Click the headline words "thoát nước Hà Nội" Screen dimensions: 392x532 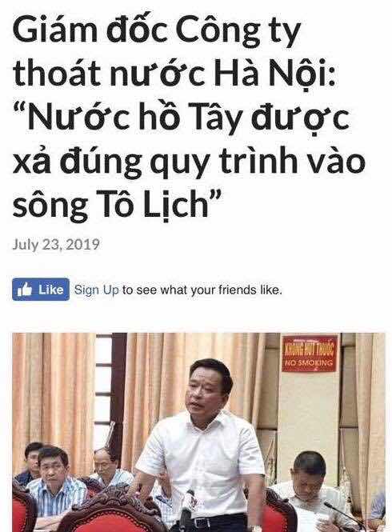click(173, 74)
